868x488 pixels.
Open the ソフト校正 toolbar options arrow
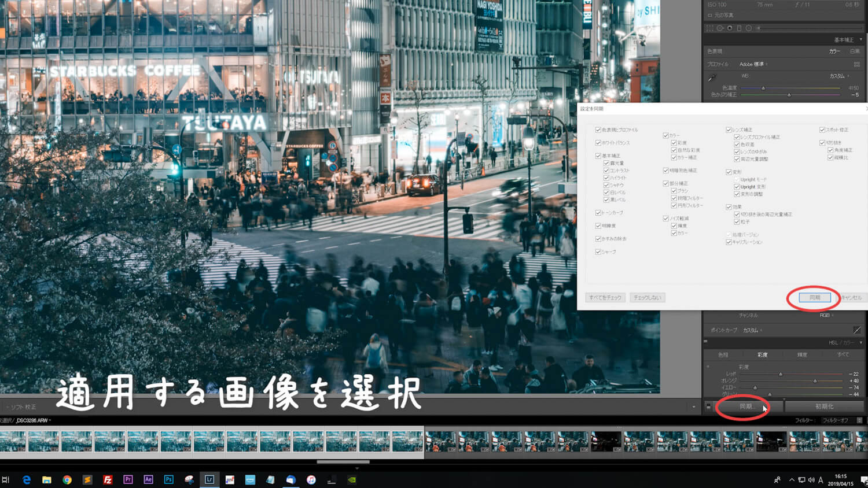[694, 407]
